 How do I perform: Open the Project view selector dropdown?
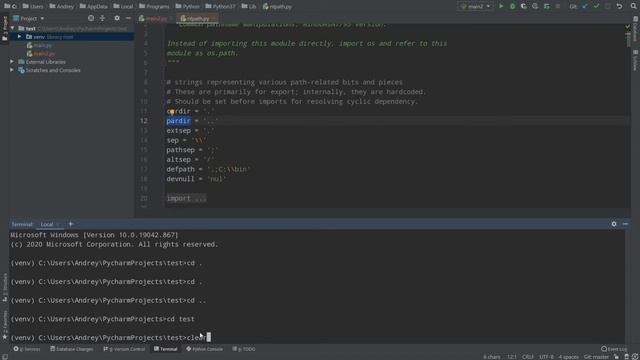pos(29,18)
